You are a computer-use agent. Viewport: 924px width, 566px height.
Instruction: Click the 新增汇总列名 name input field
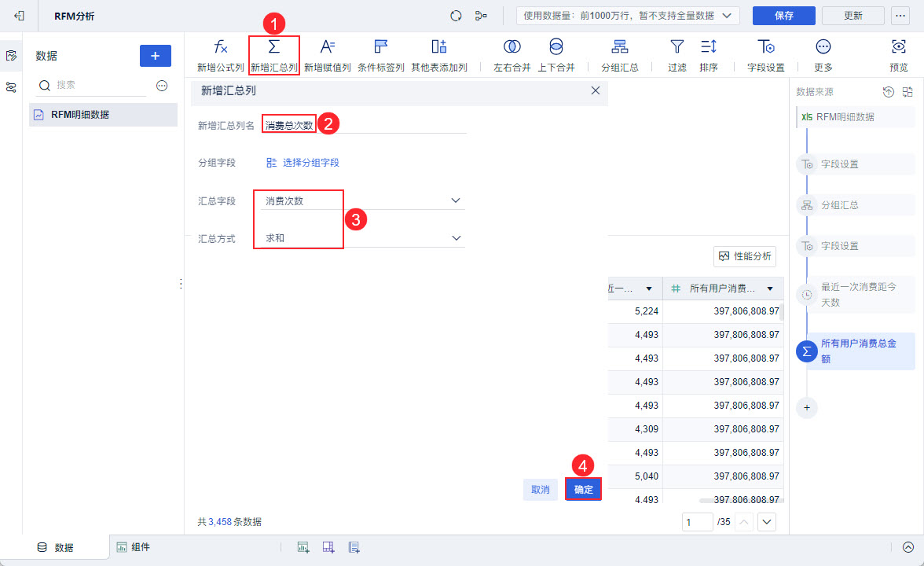[365, 125]
